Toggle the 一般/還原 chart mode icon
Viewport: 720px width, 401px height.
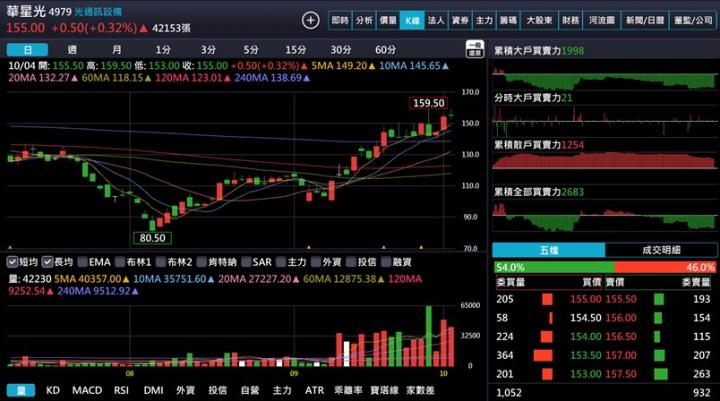click(x=474, y=49)
